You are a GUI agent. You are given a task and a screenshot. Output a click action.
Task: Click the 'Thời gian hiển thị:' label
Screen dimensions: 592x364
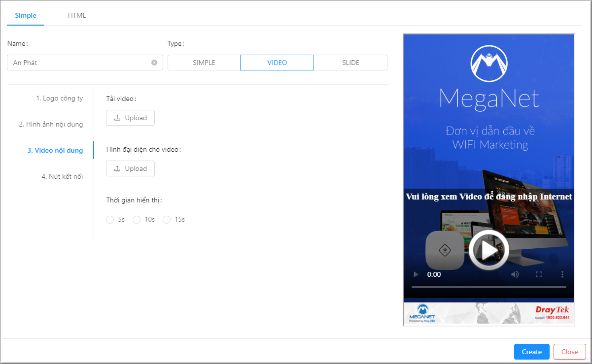[134, 200]
